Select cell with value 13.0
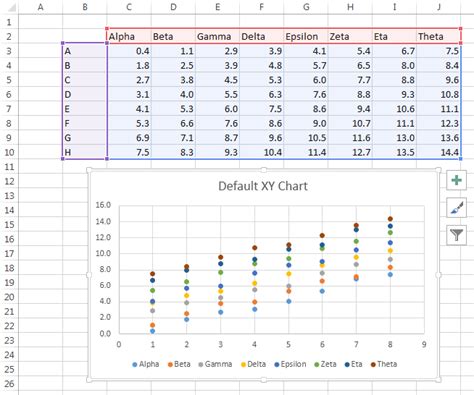This screenshot has height=395, width=474. pos(394,138)
